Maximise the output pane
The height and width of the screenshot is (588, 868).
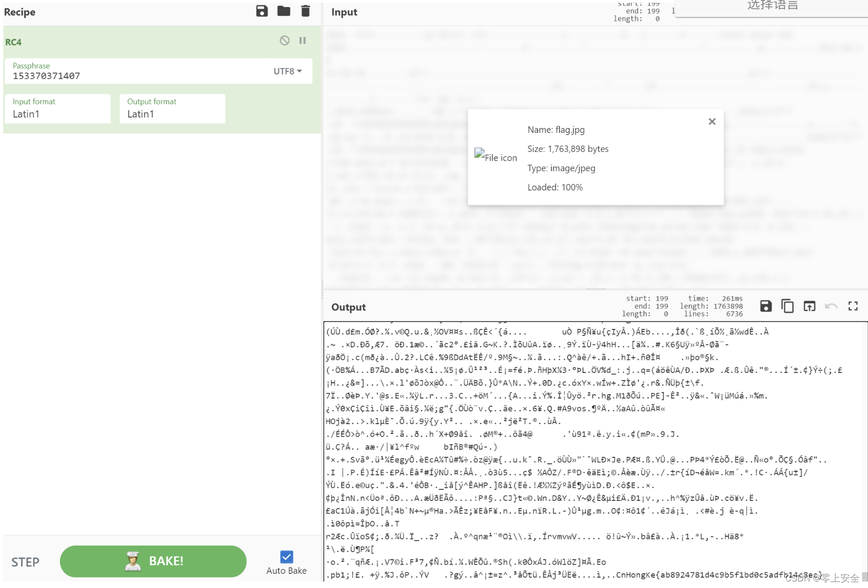[x=853, y=307]
